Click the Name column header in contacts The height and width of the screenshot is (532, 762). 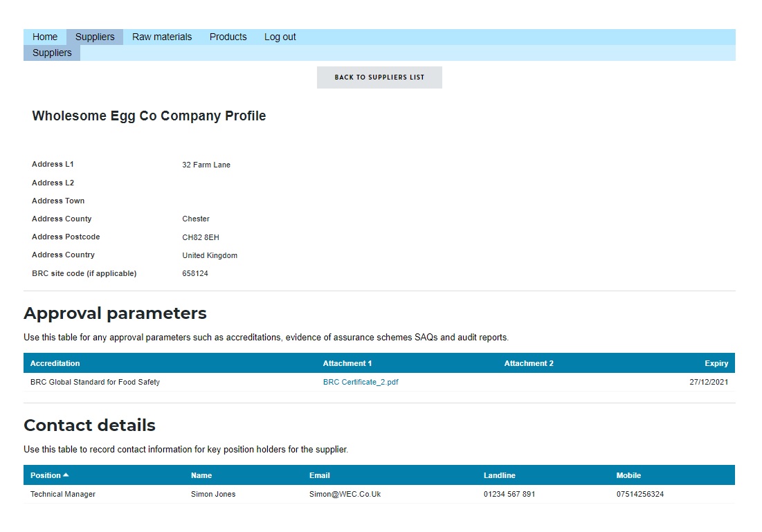point(201,475)
